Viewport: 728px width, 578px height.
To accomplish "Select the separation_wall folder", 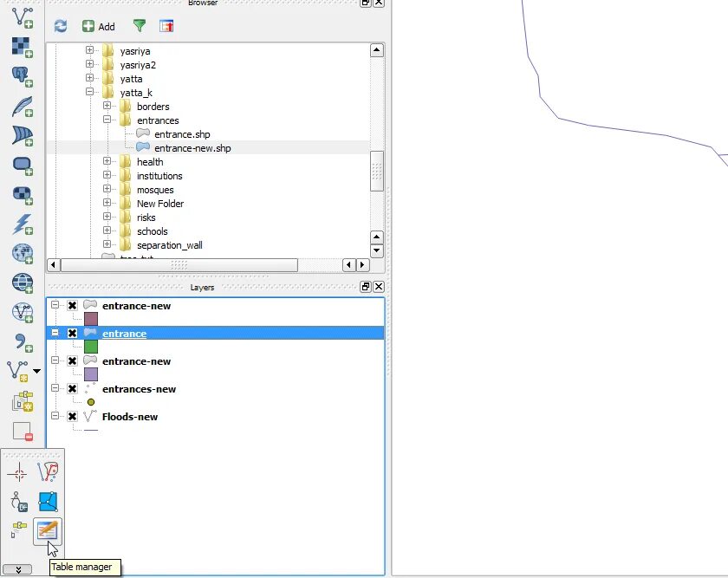I will click(x=170, y=245).
